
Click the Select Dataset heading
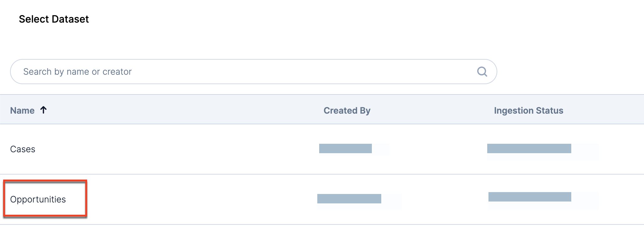coord(54,19)
